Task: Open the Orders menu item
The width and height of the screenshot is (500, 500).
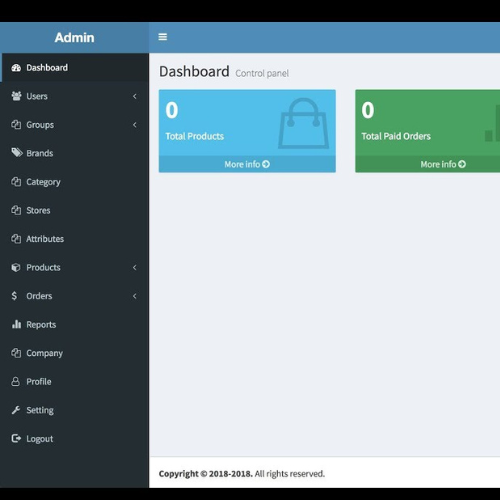Action: [x=74, y=296]
